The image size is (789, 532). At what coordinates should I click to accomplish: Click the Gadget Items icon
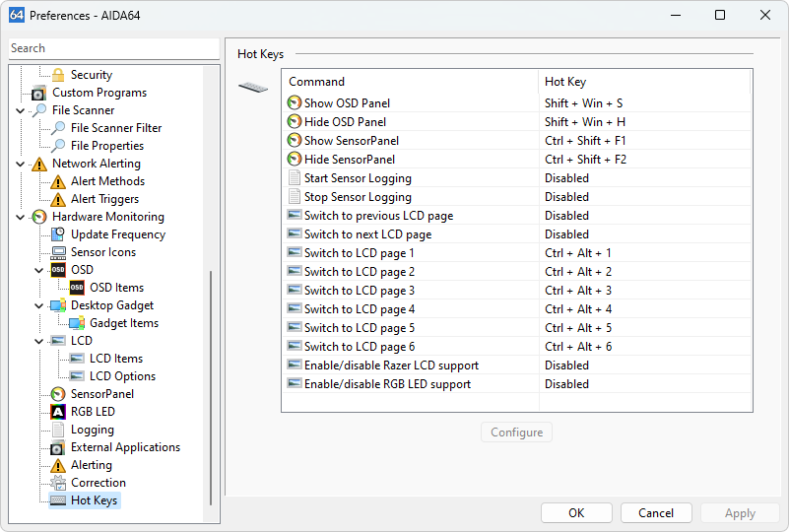pyautogui.click(x=77, y=323)
